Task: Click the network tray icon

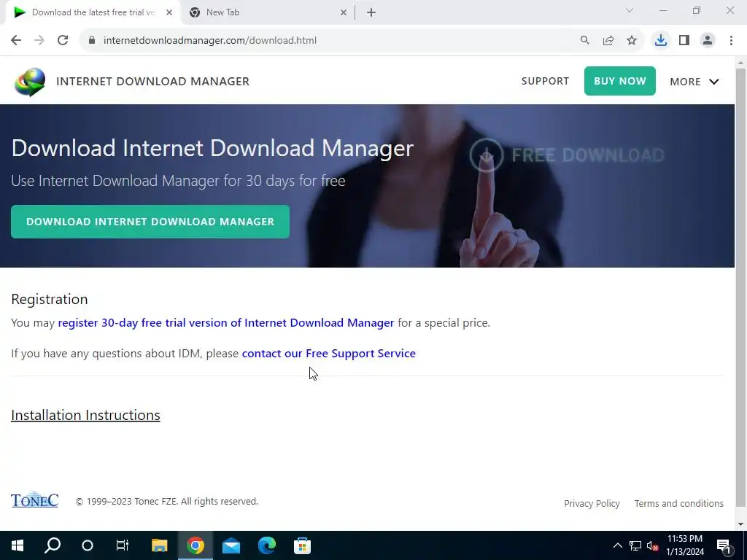Action: [x=635, y=545]
